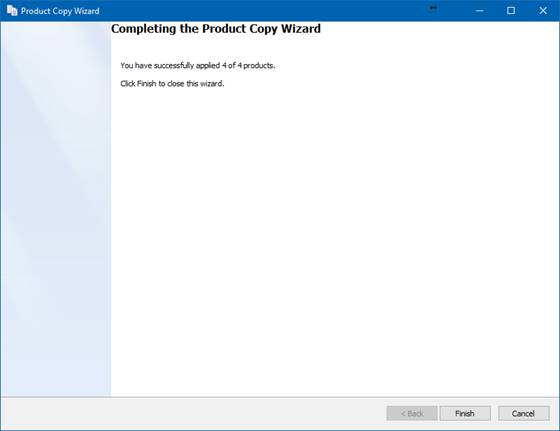Image resolution: width=560 pixels, height=431 pixels.
Task: Click the phrase '4 of 4' in the status message
Action: 232,65
